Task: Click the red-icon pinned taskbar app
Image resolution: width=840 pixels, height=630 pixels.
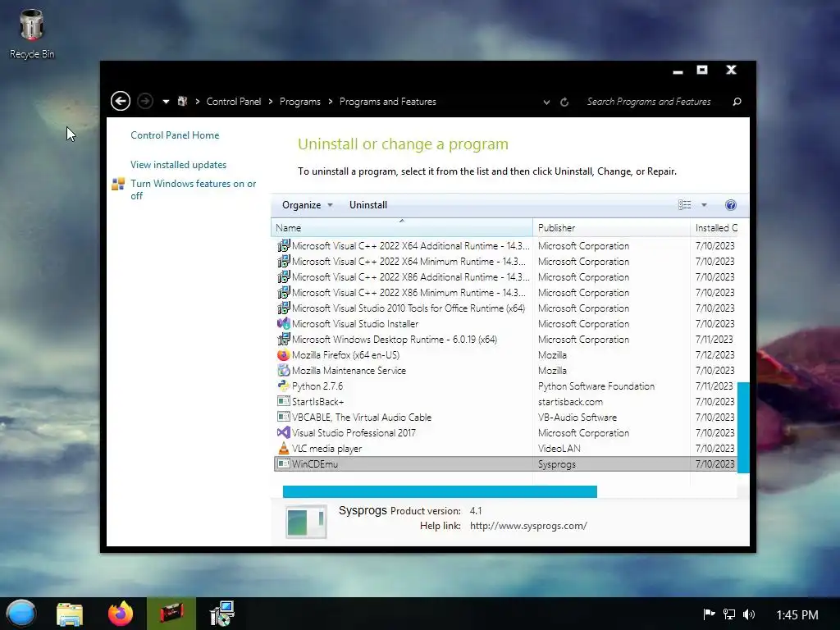Action: (x=171, y=614)
